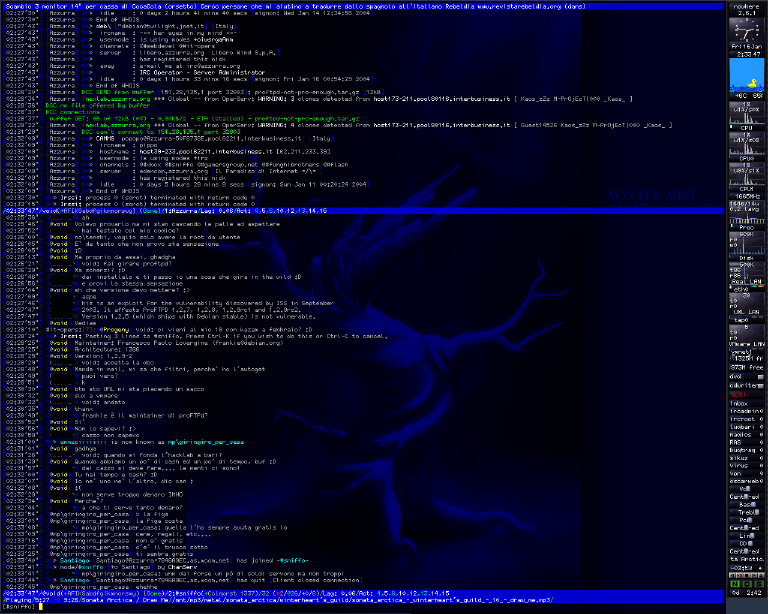
Task: Click the 'nowhere' hostname label
Action: pyautogui.click(x=746, y=6)
